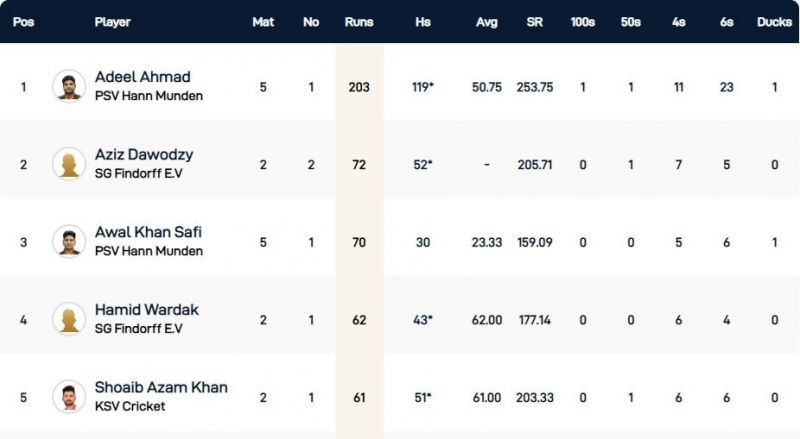This screenshot has width=800, height=439.
Task: Sort by strike rate SR header
Action: 534,22
